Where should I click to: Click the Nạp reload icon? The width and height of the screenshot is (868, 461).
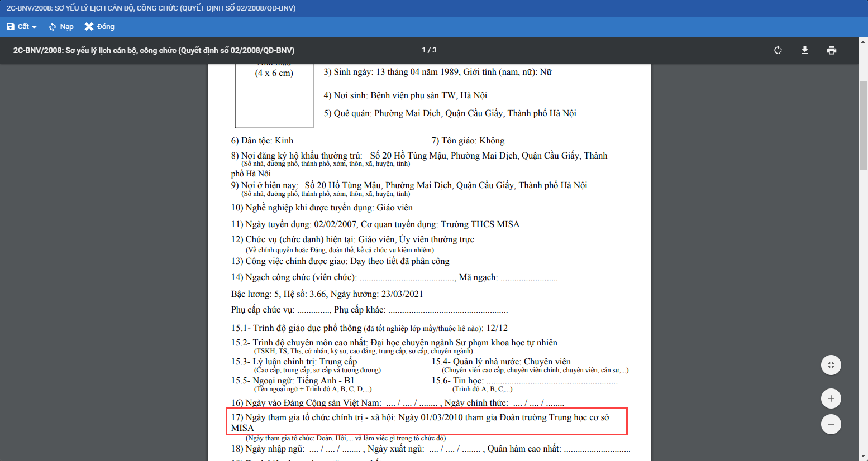pyautogui.click(x=53, y=27)
